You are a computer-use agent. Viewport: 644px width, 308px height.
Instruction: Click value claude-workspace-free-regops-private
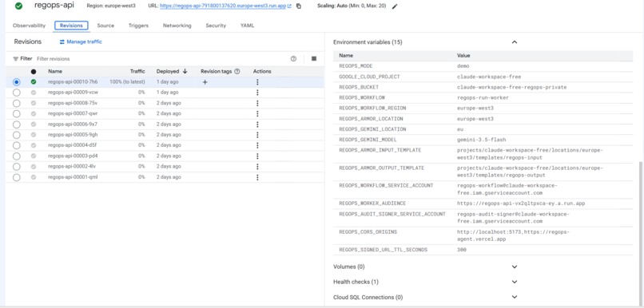(x=511, y=87)
